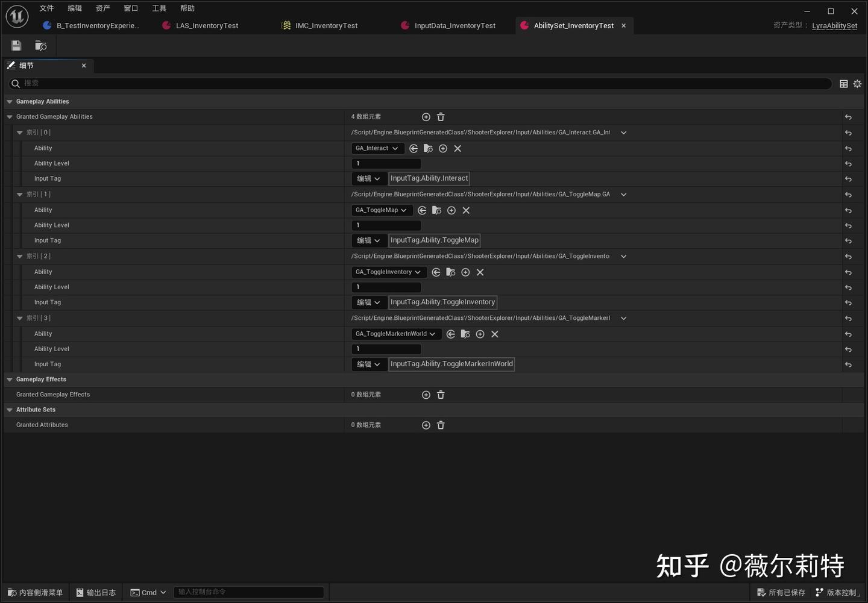Image resolution: width=868 pixels, height=603 pixels.
Task: Add a new Granted Gameplay Abilities element
Action: [x=426, y=116]
